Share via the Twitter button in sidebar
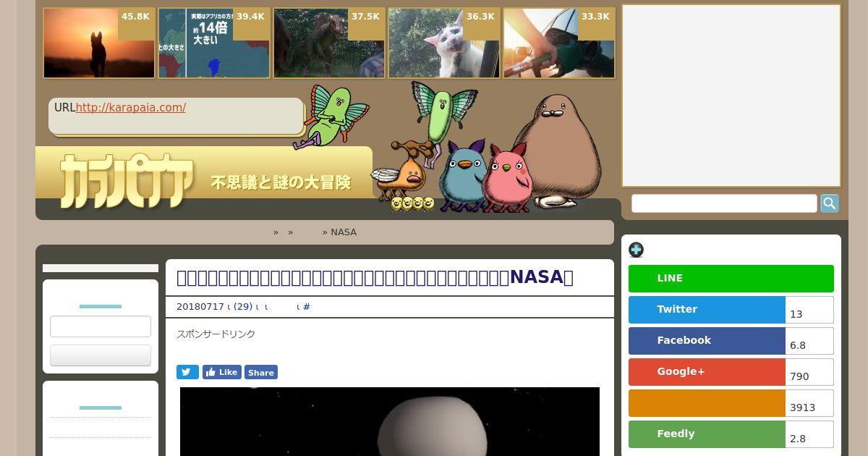Screen dimensions: 868x456 [707, 310]
